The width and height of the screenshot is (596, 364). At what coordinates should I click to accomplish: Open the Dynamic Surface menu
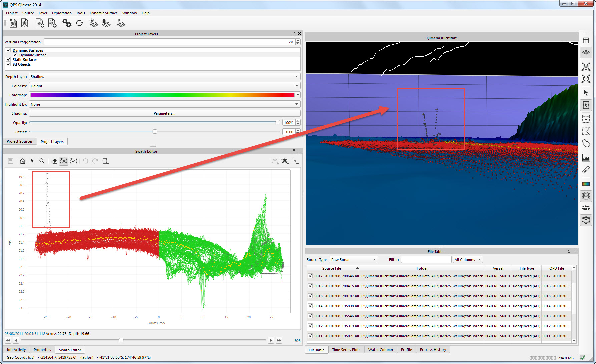click(103, 13)
